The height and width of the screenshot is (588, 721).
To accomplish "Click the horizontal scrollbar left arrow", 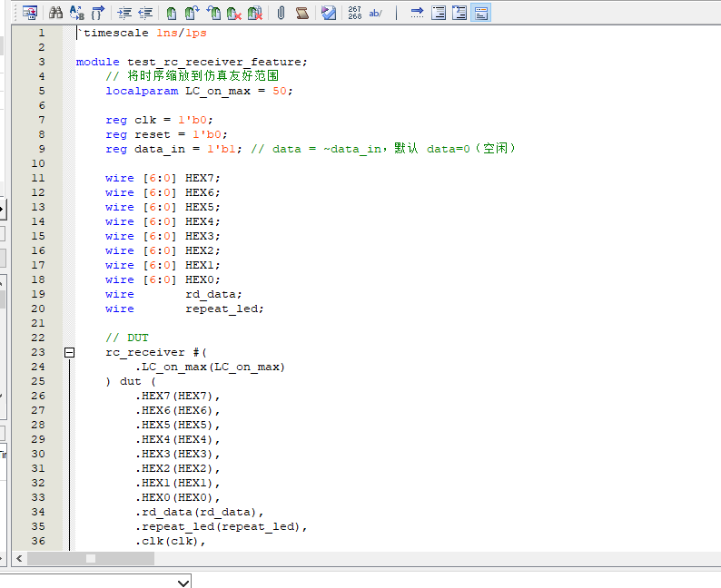I will tap(19, 559).
